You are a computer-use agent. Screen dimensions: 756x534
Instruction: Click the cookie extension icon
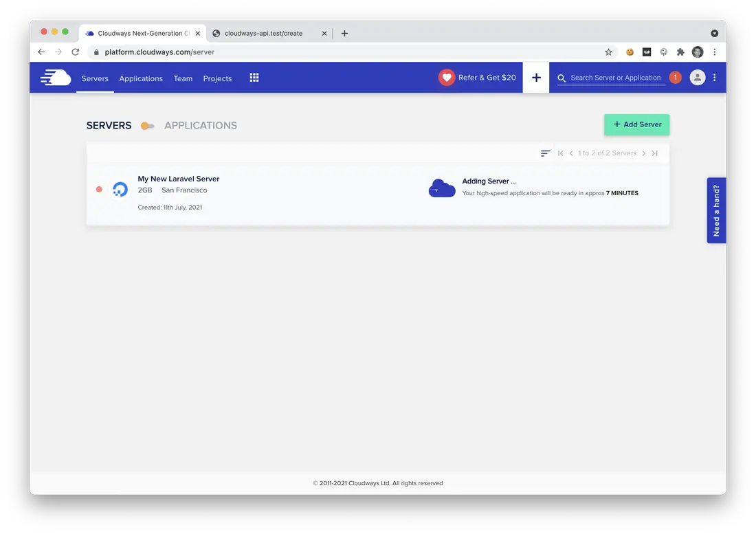(630, 52)
